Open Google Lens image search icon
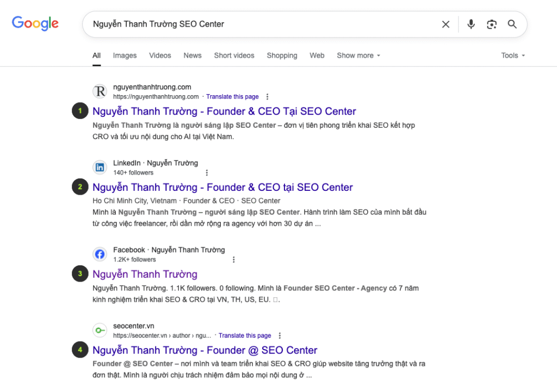The width and height of the screenshot is (557, 392). coord(492,24)
